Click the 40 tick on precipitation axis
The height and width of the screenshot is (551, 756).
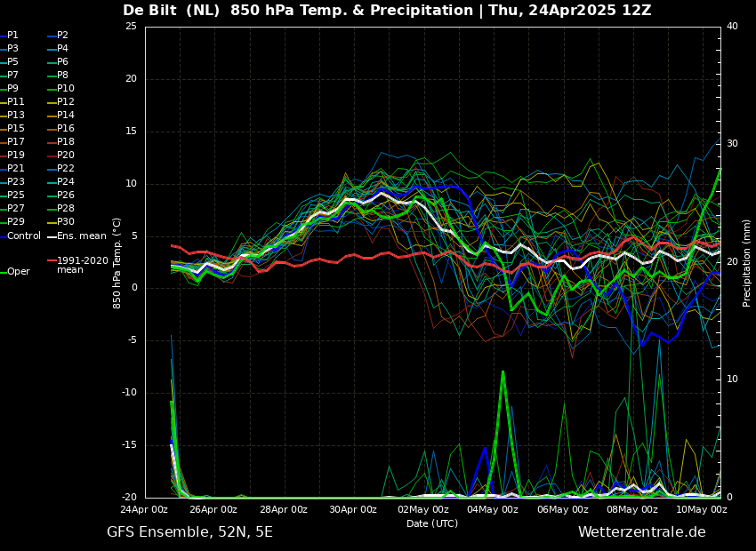click(x=732, y=26)
